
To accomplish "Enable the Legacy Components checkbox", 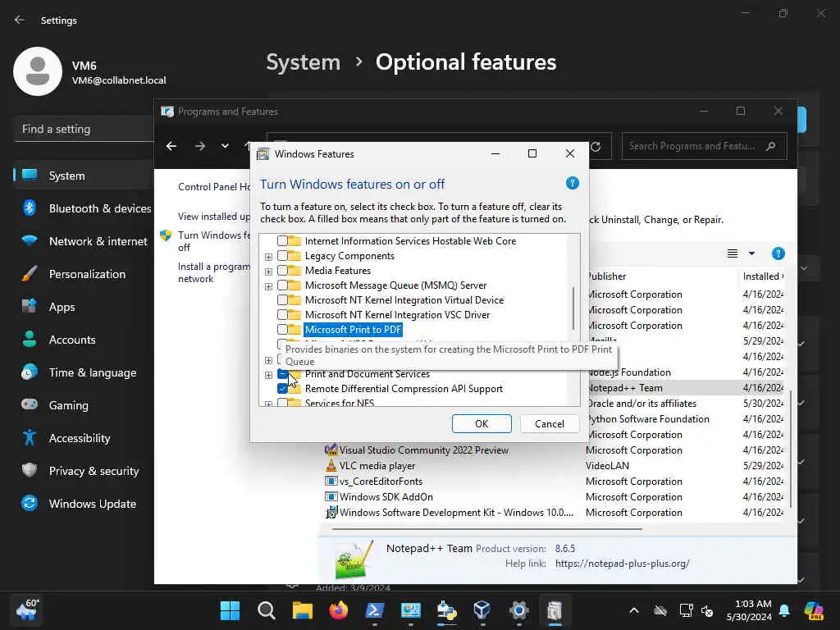I will point(282,256).
